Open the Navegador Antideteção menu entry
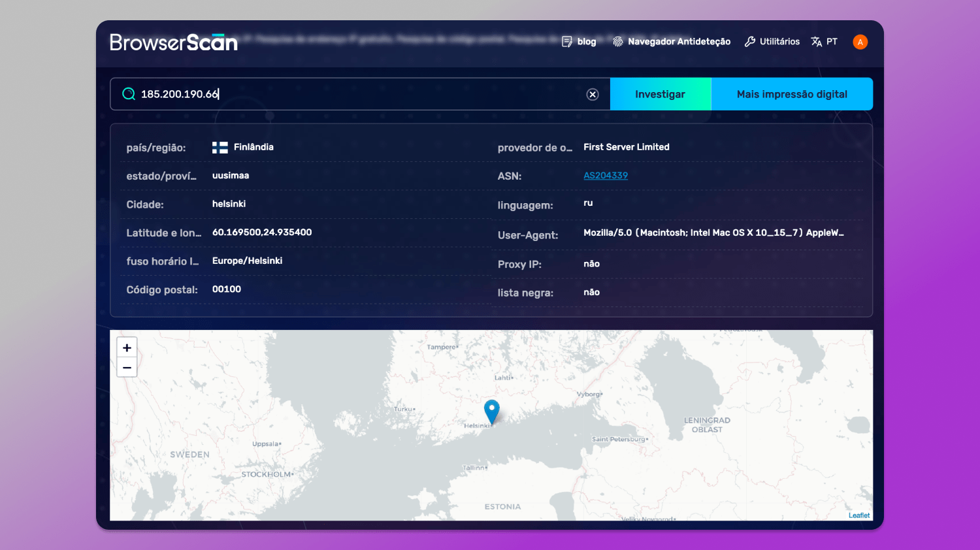 [679, 41]
